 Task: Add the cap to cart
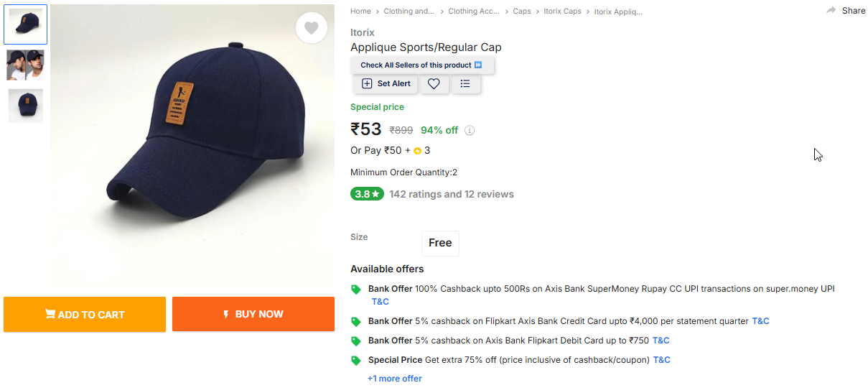[x=85, y=314]
